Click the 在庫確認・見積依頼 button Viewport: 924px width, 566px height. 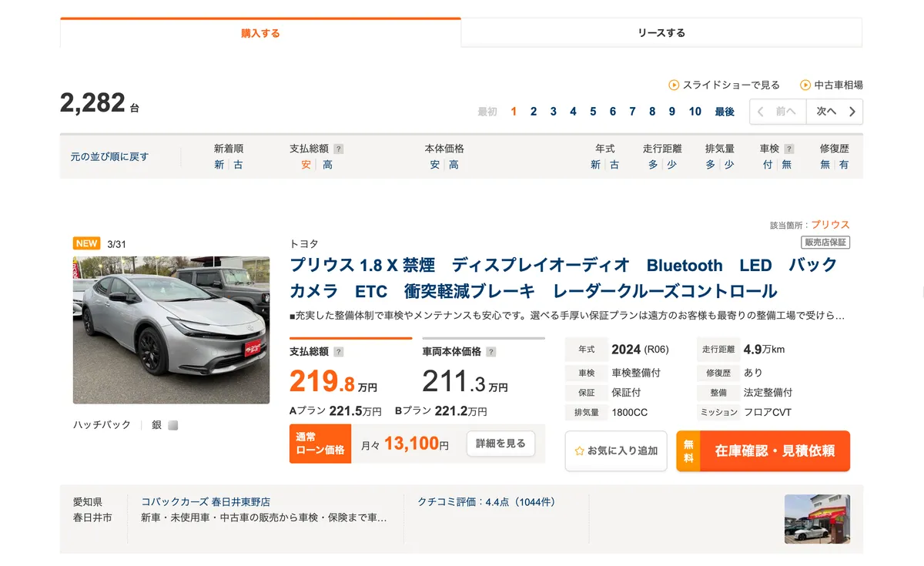click(775, 452)
